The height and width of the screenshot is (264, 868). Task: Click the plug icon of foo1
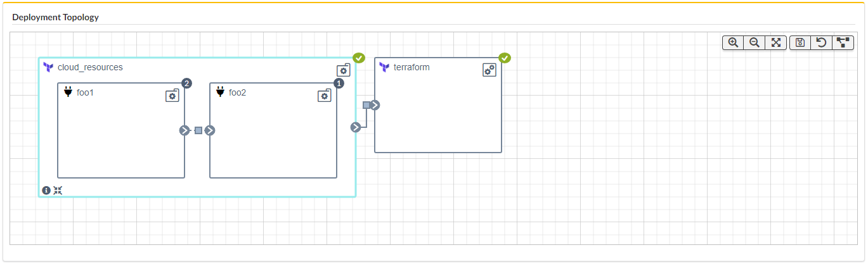[68, 92]
